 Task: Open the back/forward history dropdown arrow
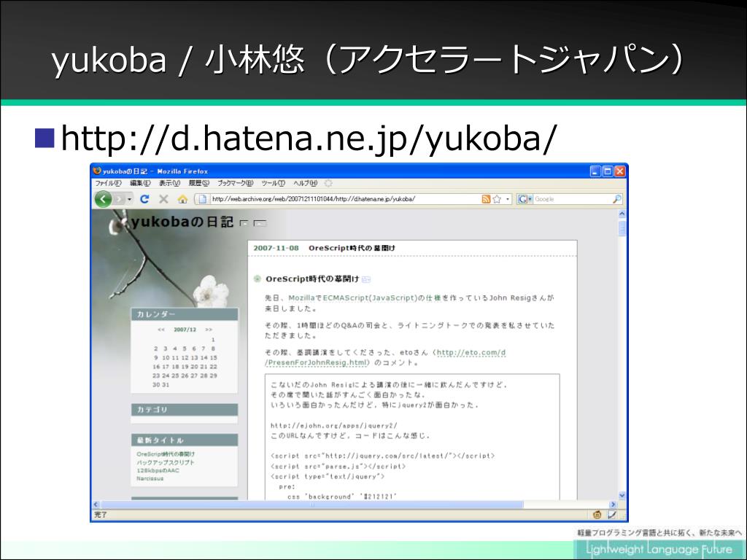(129, 200)
